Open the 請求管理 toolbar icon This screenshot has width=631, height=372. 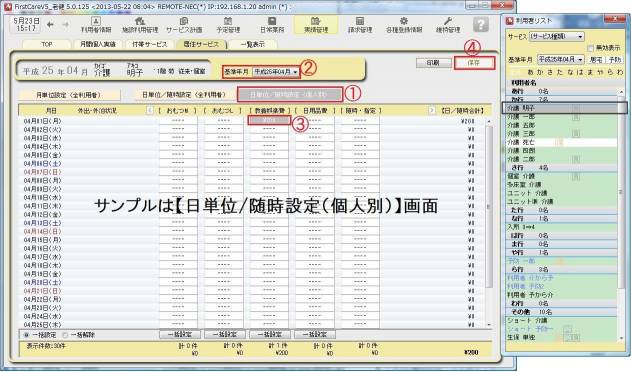[360, 25]
